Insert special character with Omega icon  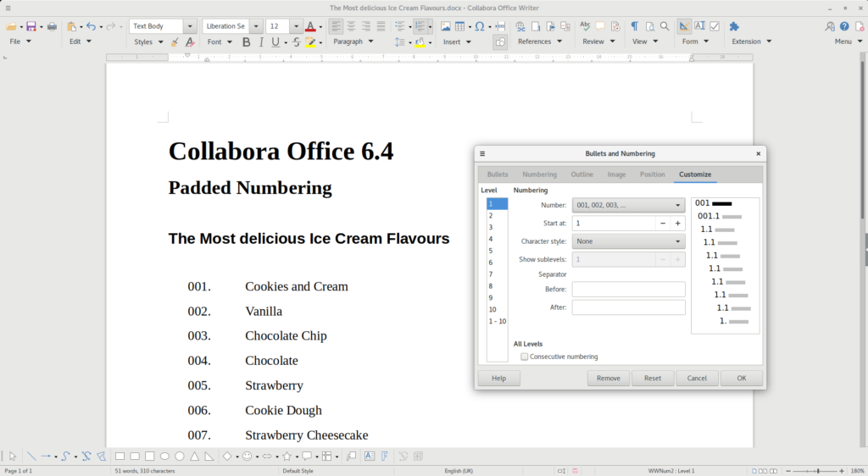[x=480, y=26]
